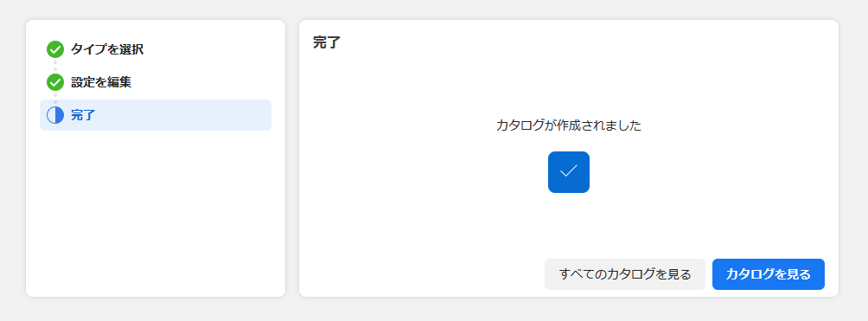This screenshot has width=868, height=321.
Task: Click dotted connector below タイプを選択 checkmark
Action: (x=55, y=66)
